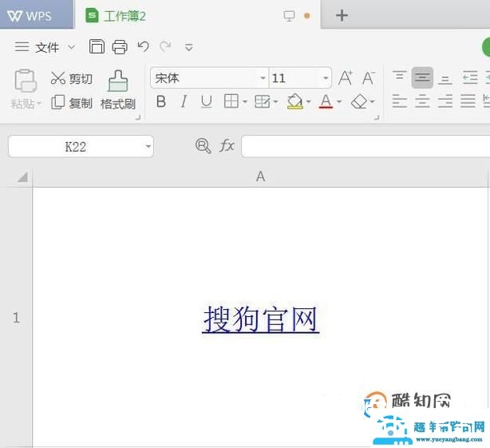Open fill color dropdown arrow
Image resolution: width=490 pixels, height=448 pixels.
click(x=308, y=101)
